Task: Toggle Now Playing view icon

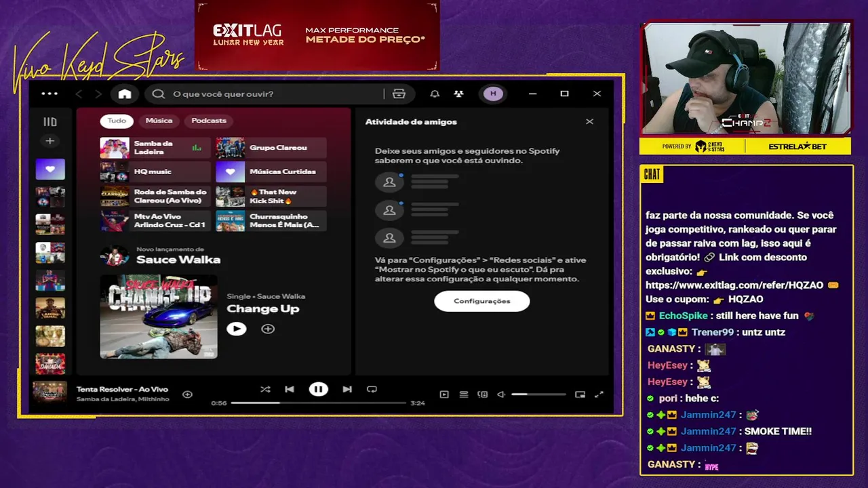Action: pyautogui.click(x=444, y=394)
